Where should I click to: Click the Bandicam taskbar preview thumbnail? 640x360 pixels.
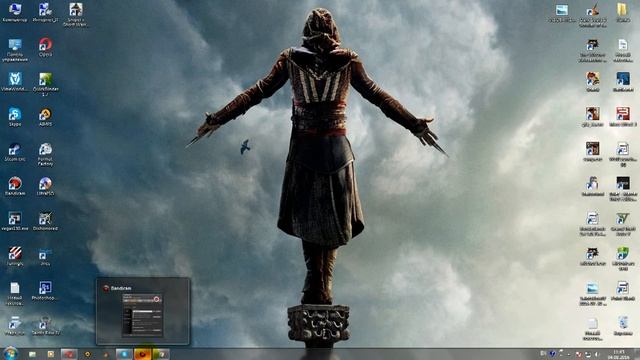[x=142, y=311]
